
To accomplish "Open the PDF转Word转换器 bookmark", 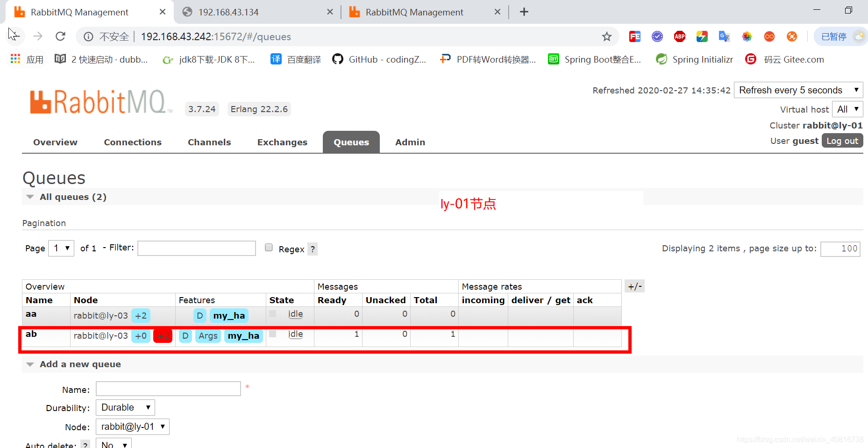I will [x=488, y=59].
